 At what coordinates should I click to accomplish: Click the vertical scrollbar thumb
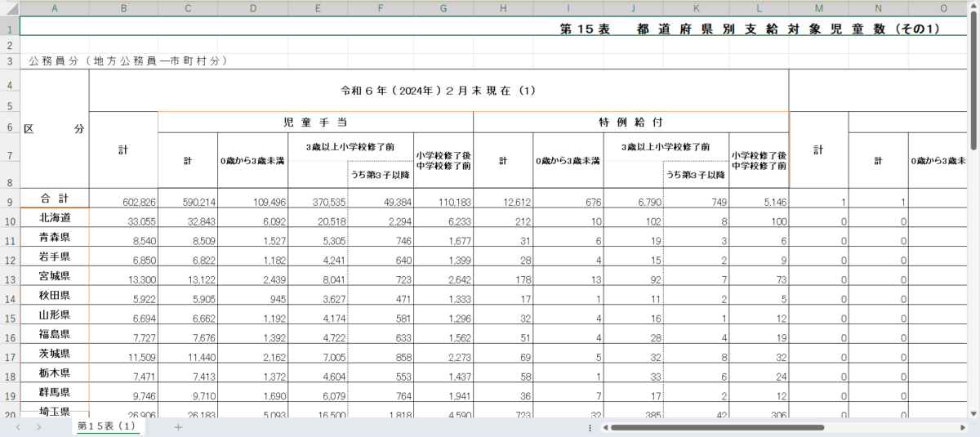point(973,82)
